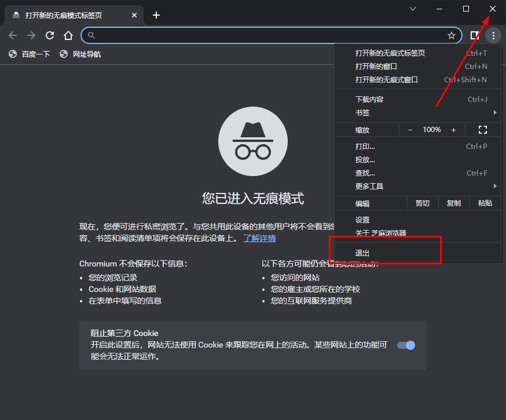Open the home page
The width and height of the screenshot is (506, 420).
click(x=68, y=35)
